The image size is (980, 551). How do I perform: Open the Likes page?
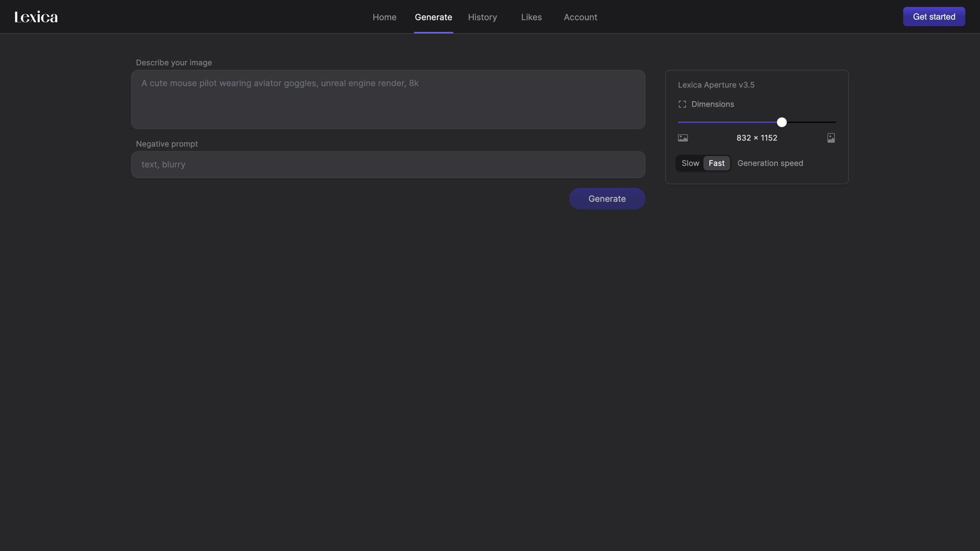point(531,17)
